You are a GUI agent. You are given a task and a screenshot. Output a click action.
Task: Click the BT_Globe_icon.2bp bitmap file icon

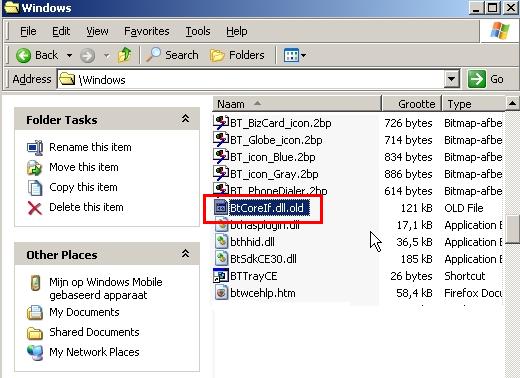(x=221, y=140)
